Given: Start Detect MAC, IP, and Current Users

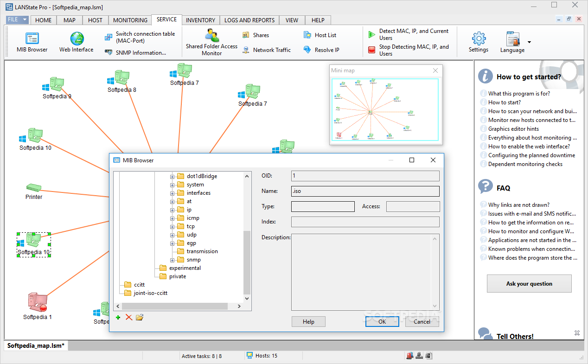Looking at the screenshot, I should (408, 34).
